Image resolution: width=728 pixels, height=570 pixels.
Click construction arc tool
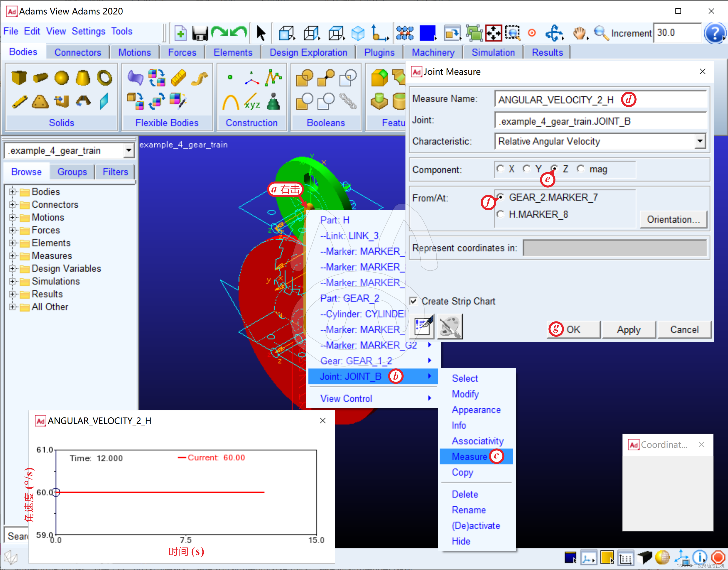tap(231, 102)
